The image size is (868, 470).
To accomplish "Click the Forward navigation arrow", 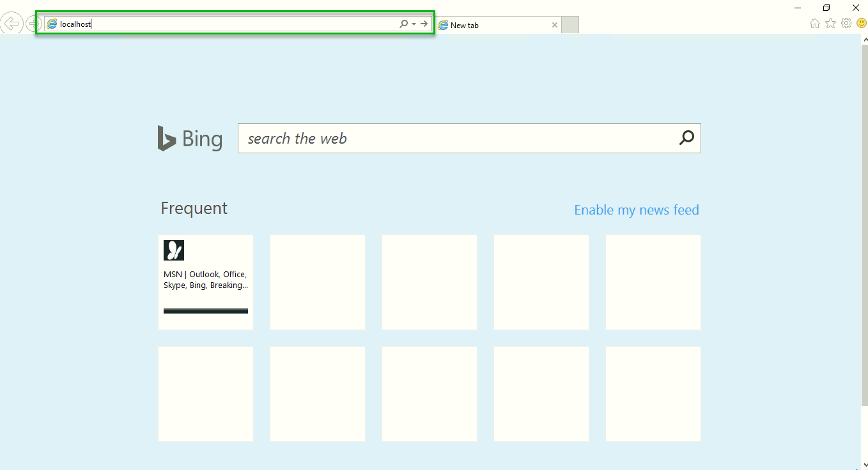I will [33, 24].
